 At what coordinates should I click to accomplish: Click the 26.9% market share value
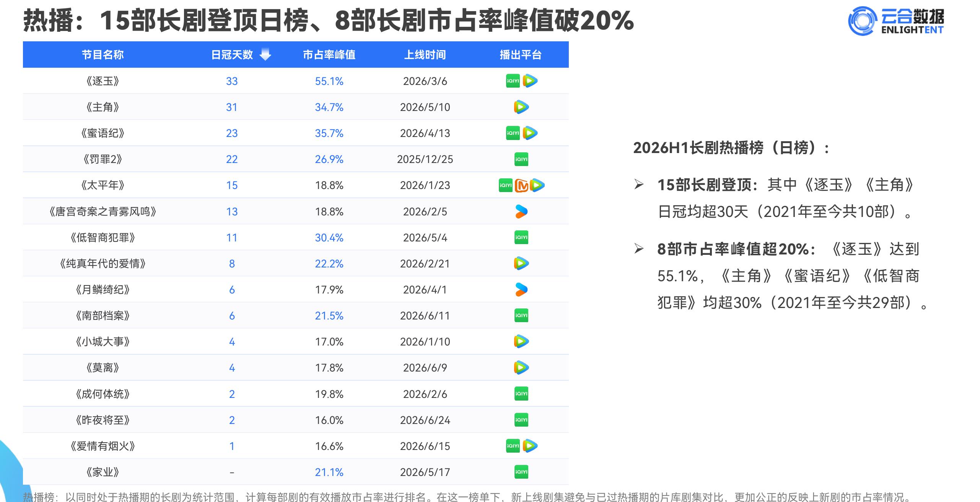click(x=329, y=159)
